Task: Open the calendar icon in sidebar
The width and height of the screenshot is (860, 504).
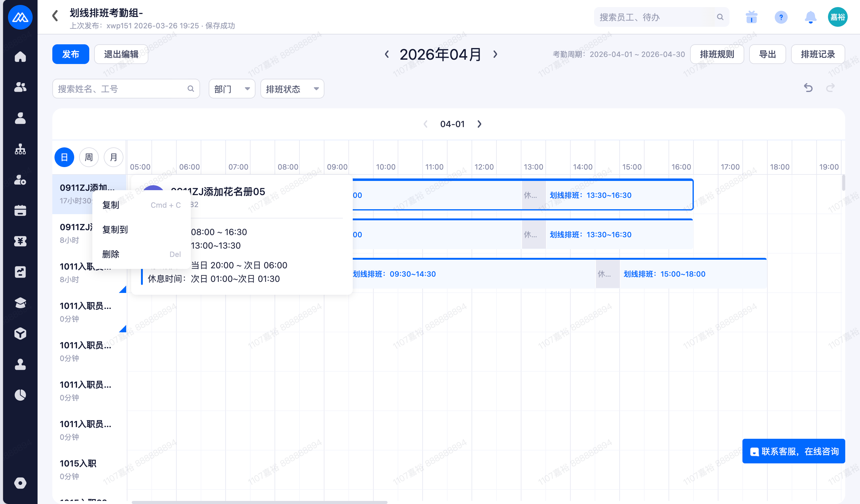Action: (20, 210)
